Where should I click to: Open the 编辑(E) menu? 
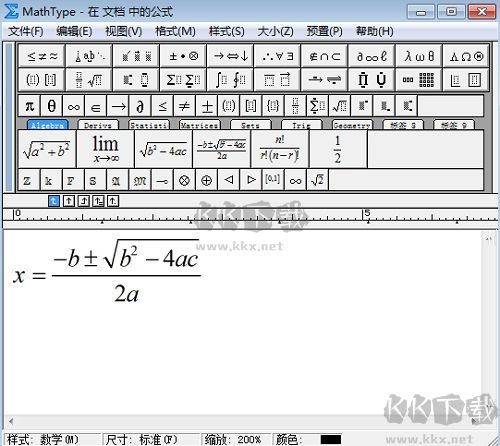(74, 32)
